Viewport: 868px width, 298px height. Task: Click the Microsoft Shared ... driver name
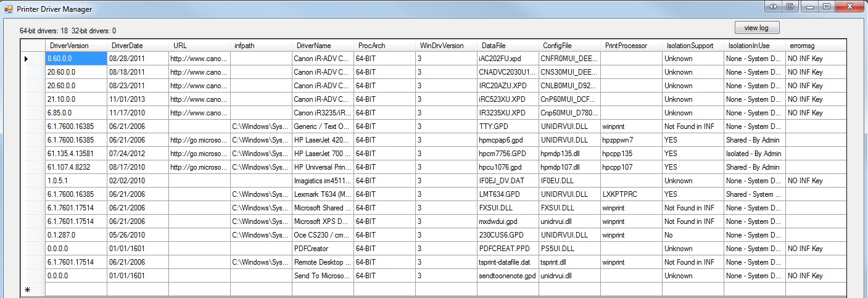point(323,208)
